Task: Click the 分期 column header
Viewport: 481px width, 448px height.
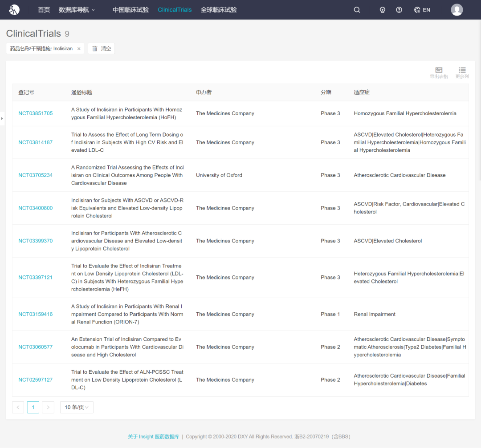Action: [326, 93]
